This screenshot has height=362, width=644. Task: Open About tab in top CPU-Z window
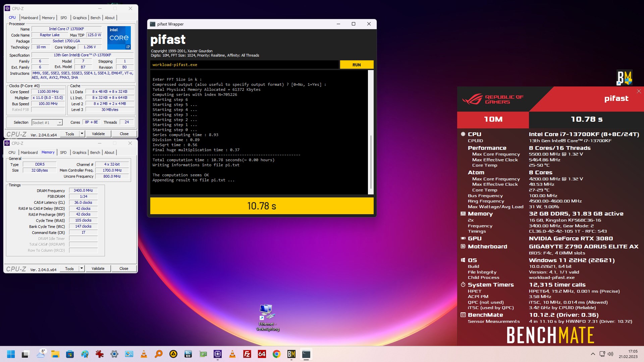[110, 18]
